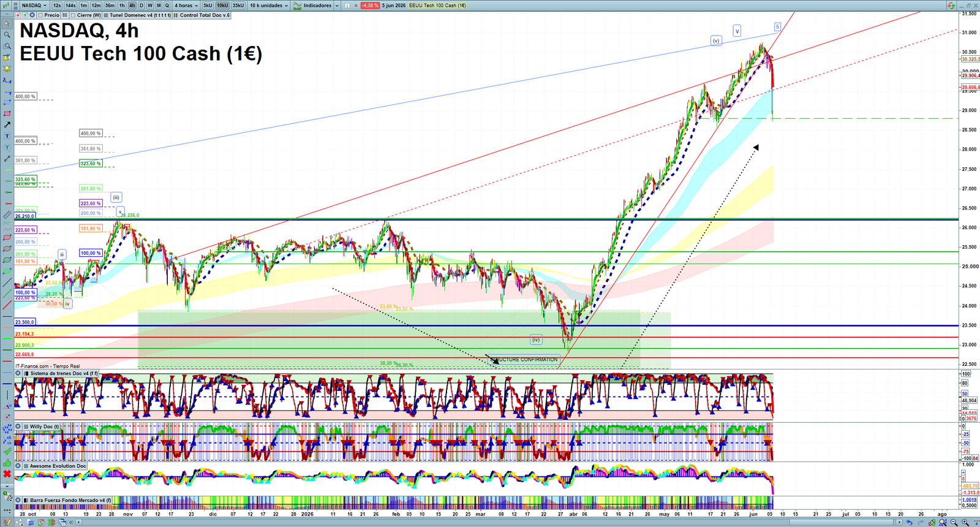This screenshot has width=980, height=527.
Task: Select the green thumbs-up tool
Action: [7, 463]
